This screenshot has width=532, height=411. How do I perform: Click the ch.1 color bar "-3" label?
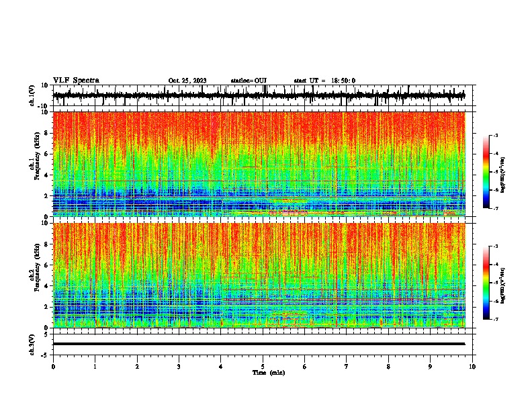(496, 135)
